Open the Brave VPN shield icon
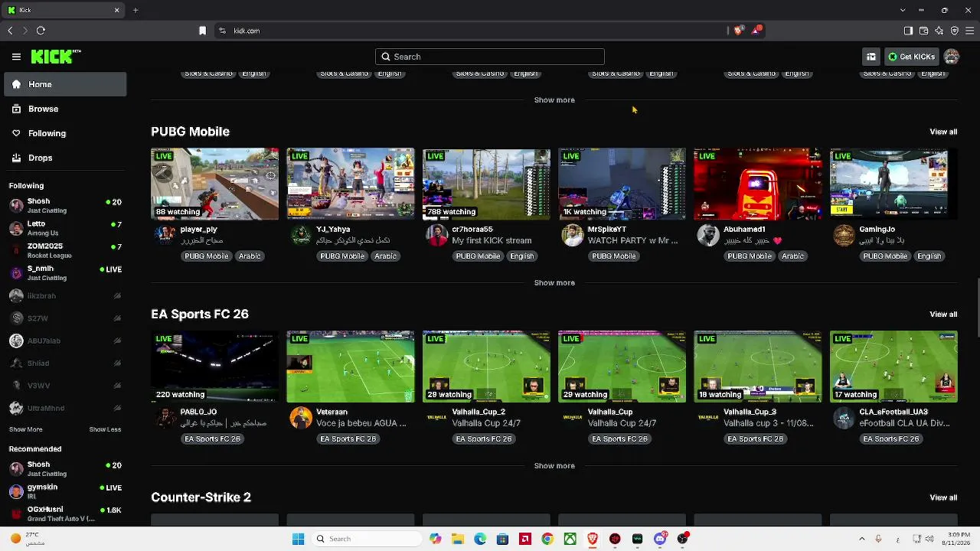This screenshot has height=551, width=980. click(955, 31)
